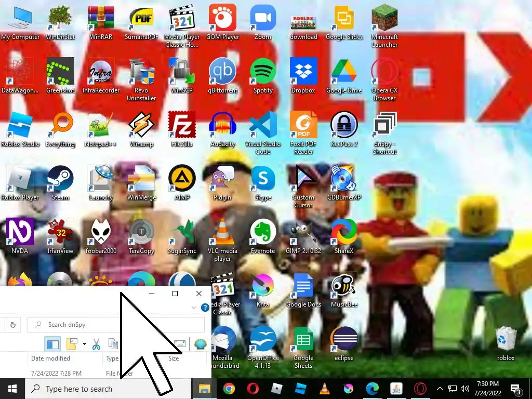
Task: Select the Dropbox desktop icon
Action: tap(303, 76)
